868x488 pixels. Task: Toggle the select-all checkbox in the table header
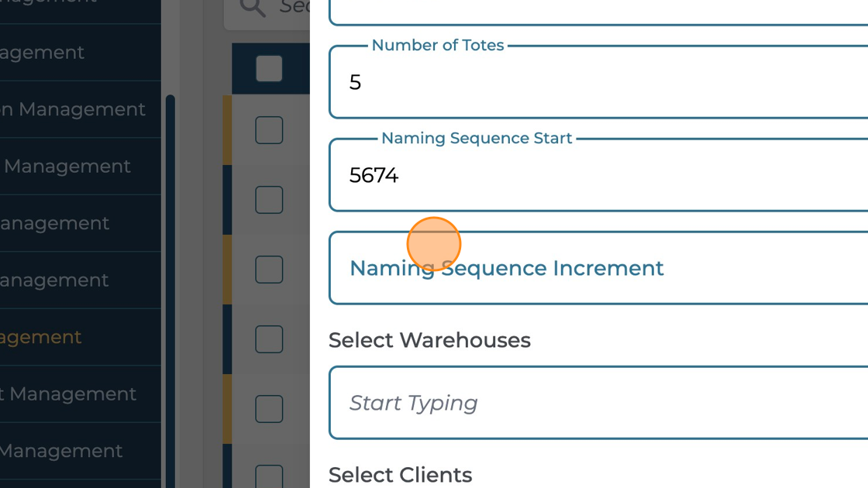269,68
